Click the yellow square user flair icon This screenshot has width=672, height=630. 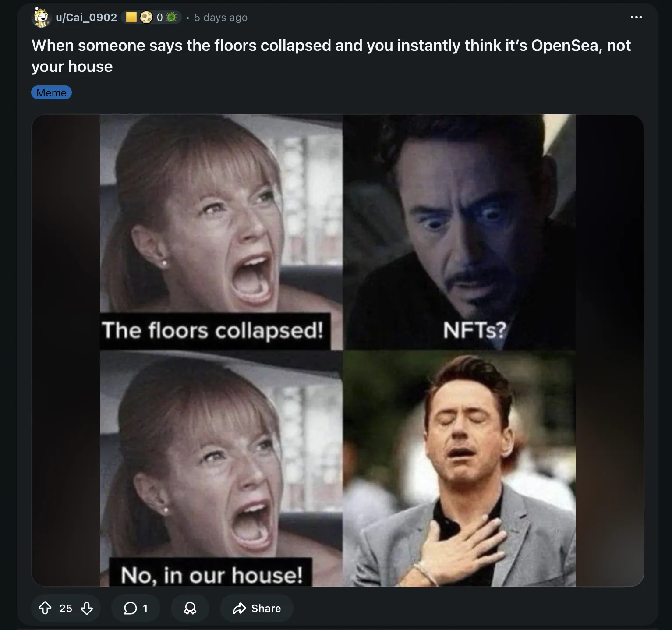point(131,17)
